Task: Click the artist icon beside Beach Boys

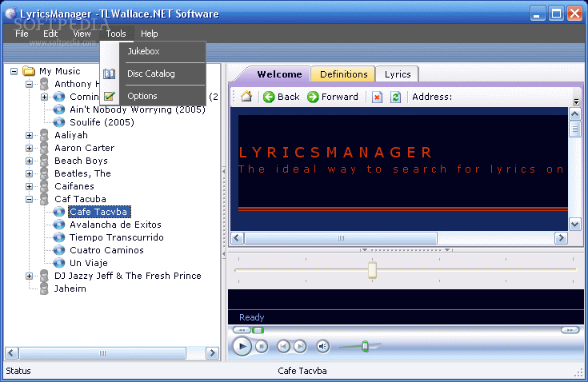Action: [x=44, y=161]
